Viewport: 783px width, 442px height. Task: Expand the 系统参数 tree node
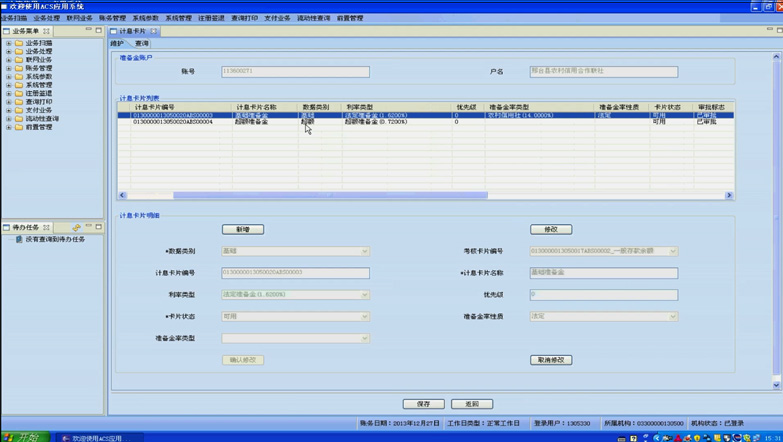tap(9, 77)
